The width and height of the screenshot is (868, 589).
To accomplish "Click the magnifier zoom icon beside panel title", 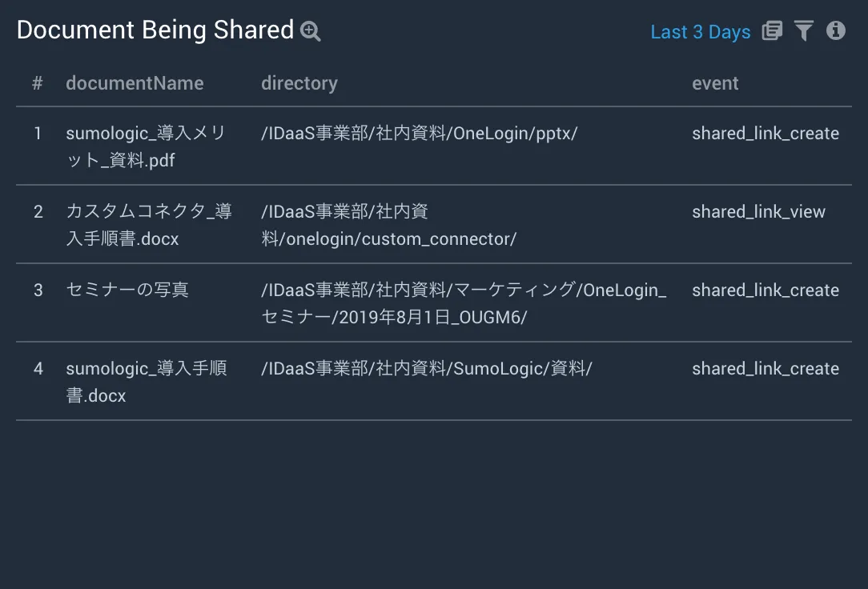I will (x=311, y=31).
